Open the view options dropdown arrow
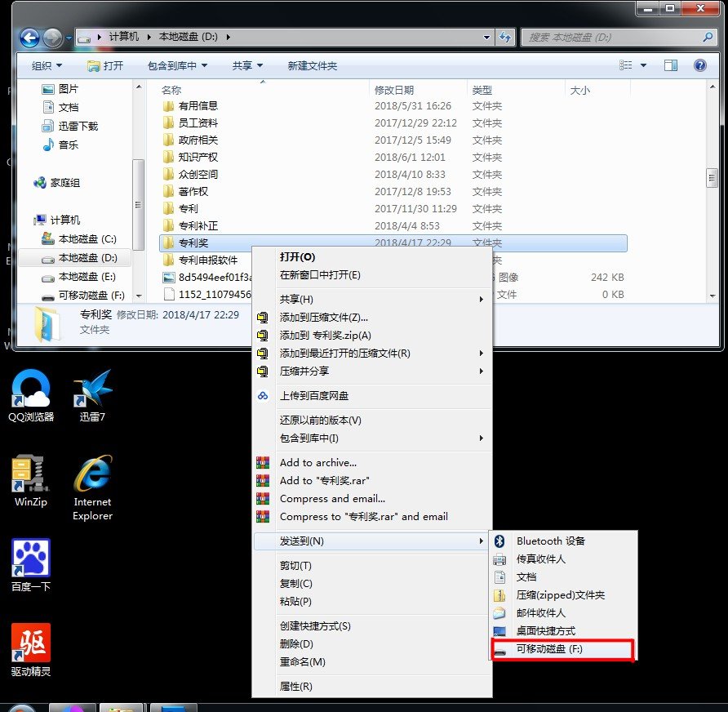The width and height of the screenshot is (728, 712). point(643,65)
